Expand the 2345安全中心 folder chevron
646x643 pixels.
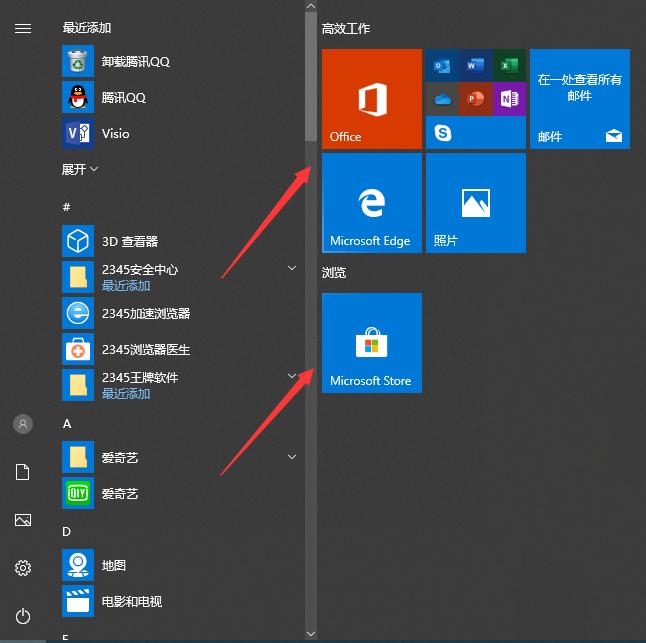pyautogui.click(x=292, y=268)
